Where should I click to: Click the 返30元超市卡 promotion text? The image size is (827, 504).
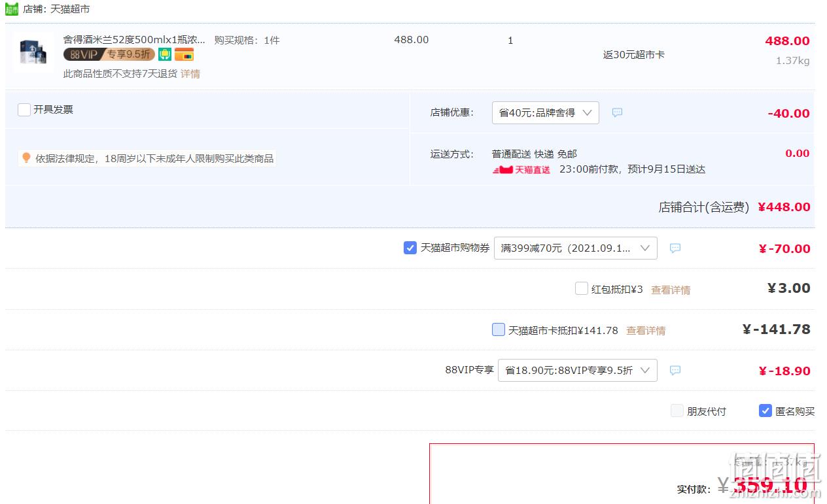click(634, 55)
